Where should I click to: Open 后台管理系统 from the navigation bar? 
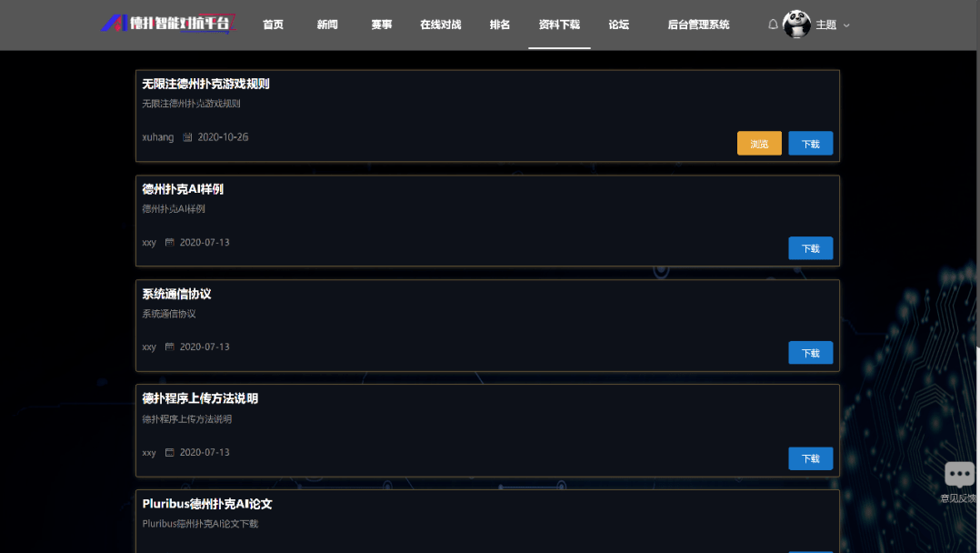(697, 25)
